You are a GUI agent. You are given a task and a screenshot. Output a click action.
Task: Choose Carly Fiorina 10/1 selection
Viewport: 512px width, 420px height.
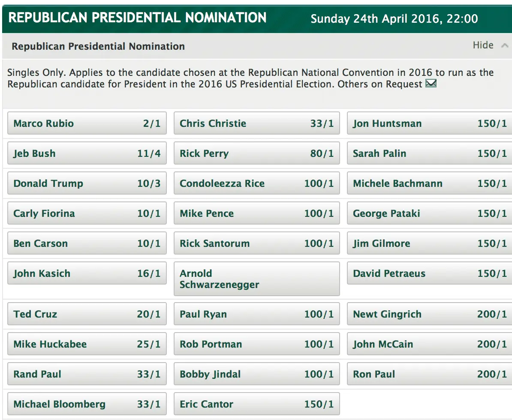(x=87, y=213)
